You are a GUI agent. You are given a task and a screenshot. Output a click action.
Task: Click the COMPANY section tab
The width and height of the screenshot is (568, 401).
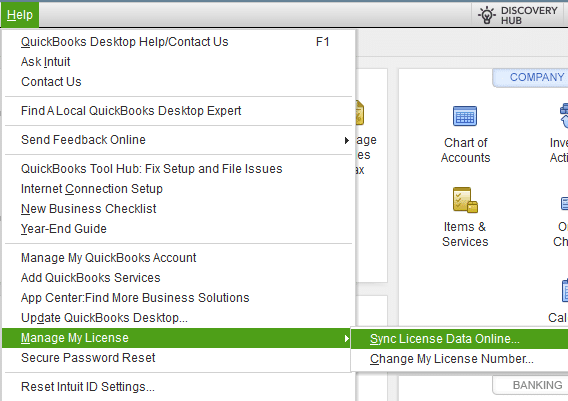click(530, 77)
